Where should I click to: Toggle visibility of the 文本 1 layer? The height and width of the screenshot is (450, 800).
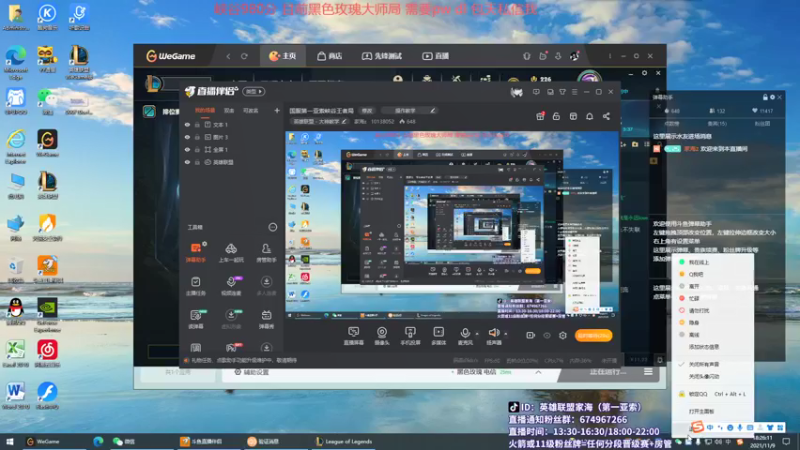point(187,124)
